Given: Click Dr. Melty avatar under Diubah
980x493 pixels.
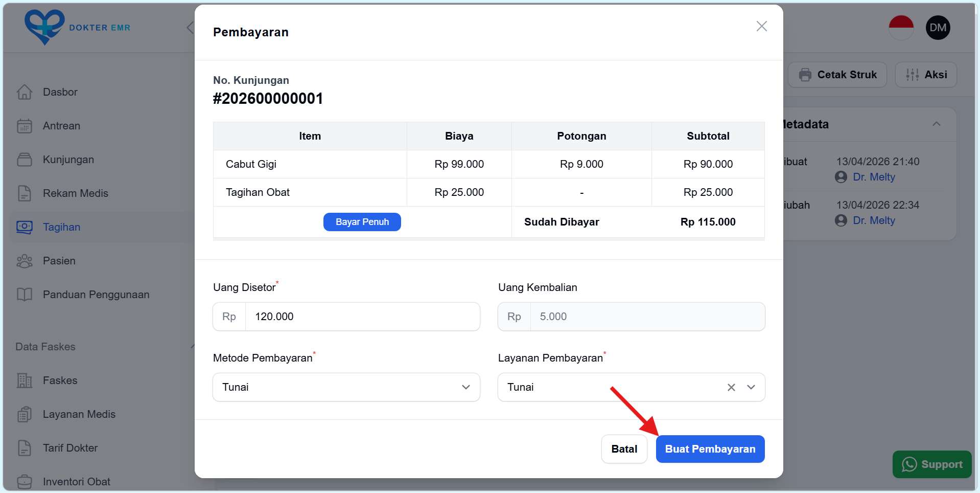Looking at the screenshot, I should pos(841,220).
